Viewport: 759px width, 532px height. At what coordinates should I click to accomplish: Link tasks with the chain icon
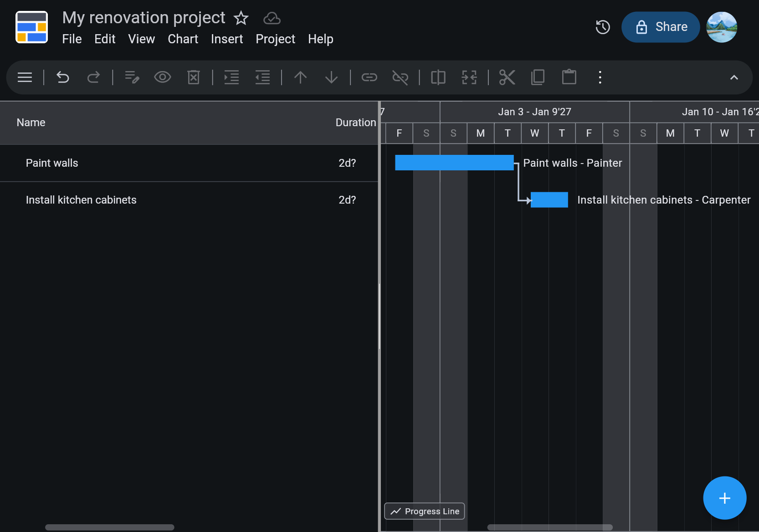tap(369, 77)
